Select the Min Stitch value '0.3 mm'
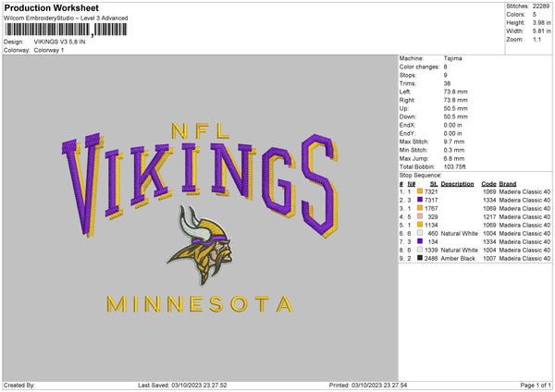The image size is (555, 392). point(454,150)
